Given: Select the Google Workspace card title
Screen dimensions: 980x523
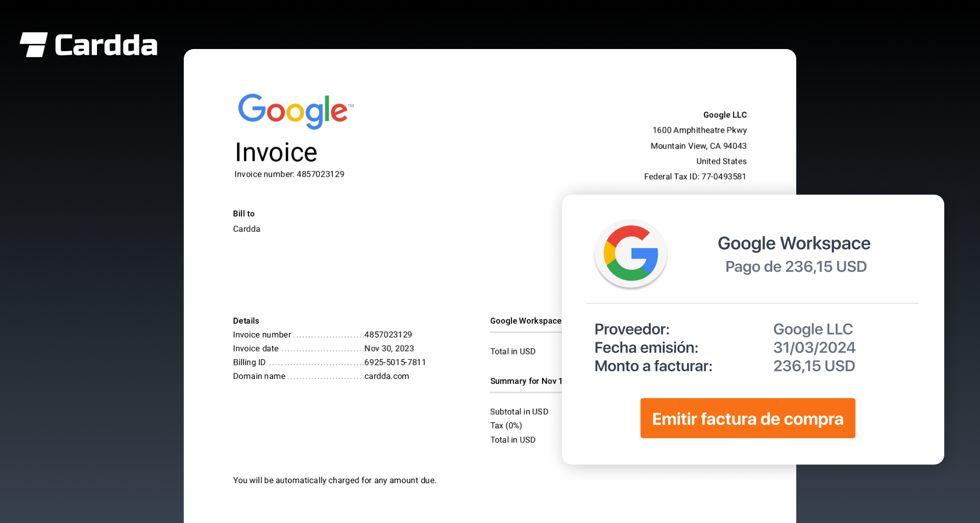Looking at the screenshot, I should point(794,243).
